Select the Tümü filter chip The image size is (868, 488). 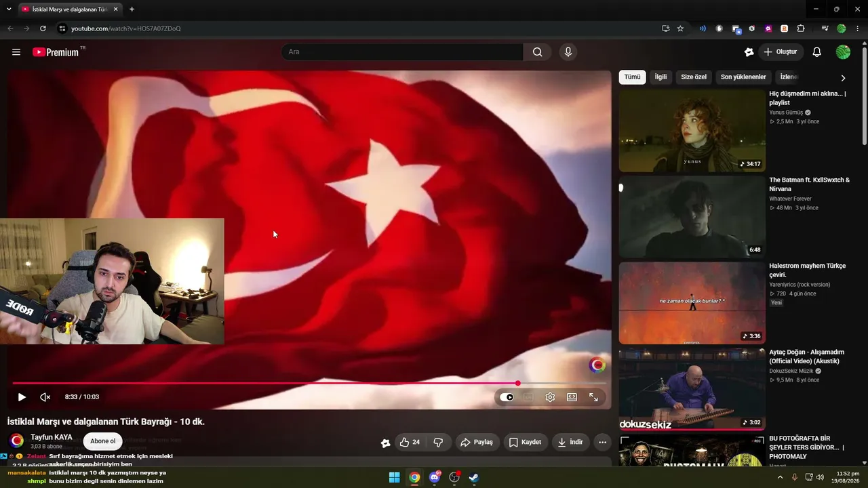(x=632, y=77)
